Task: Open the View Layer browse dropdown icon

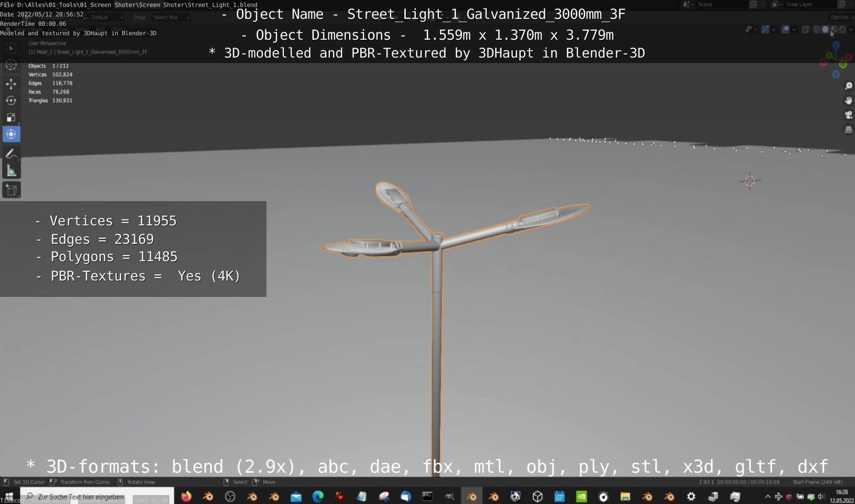Action: [776, 4]
